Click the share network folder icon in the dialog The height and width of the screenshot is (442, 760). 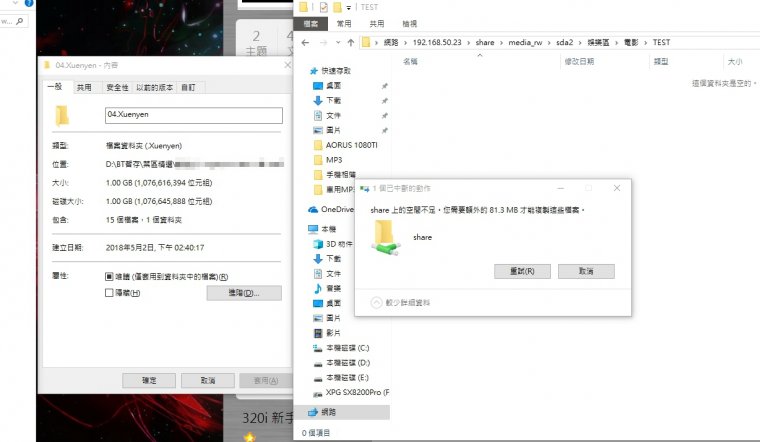pos(386,237)
